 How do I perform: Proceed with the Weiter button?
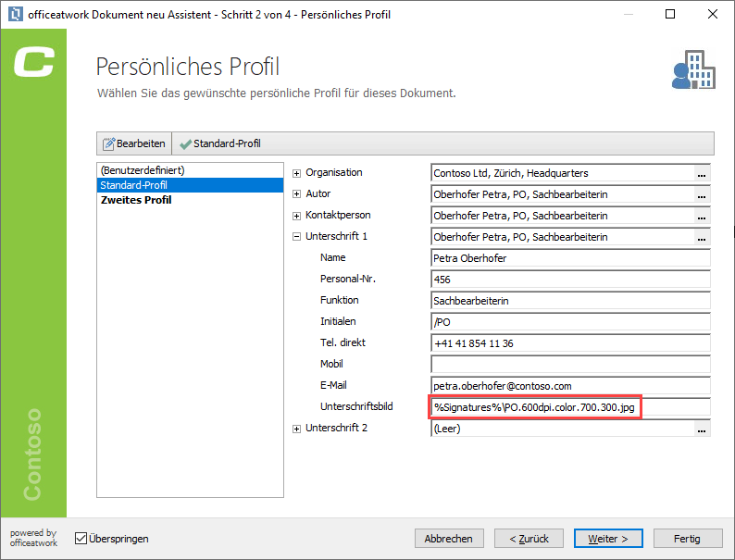608,539
